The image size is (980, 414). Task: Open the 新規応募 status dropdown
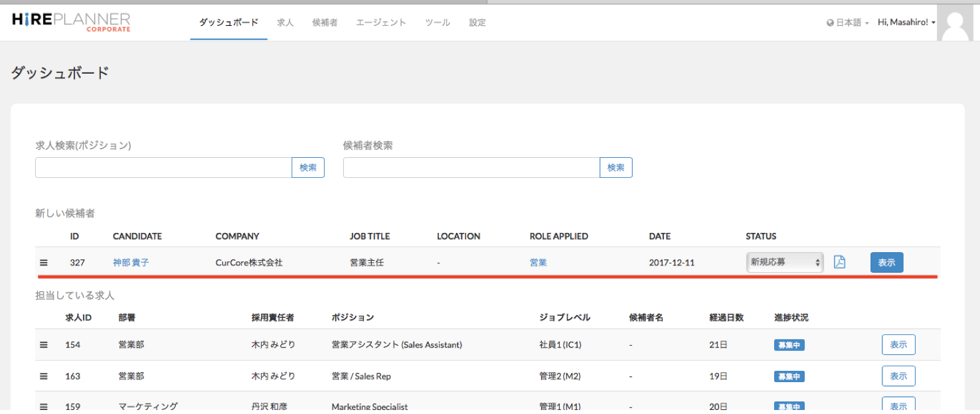pos(785,262)
